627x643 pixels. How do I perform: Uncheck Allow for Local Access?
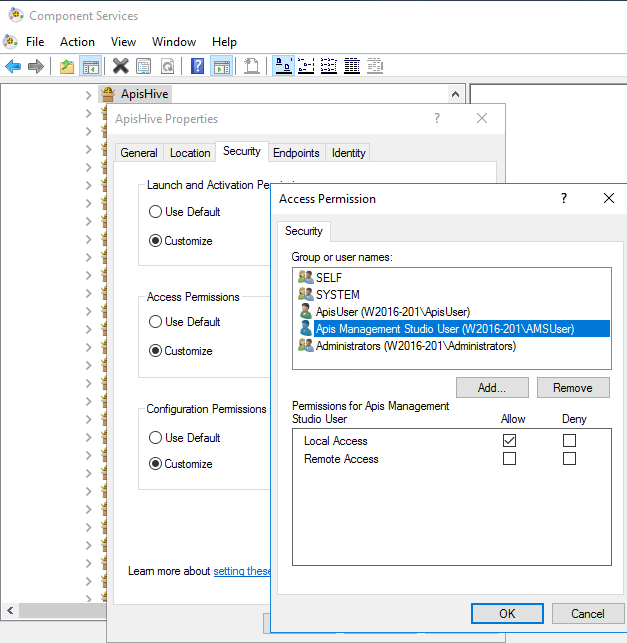point(509,441)
